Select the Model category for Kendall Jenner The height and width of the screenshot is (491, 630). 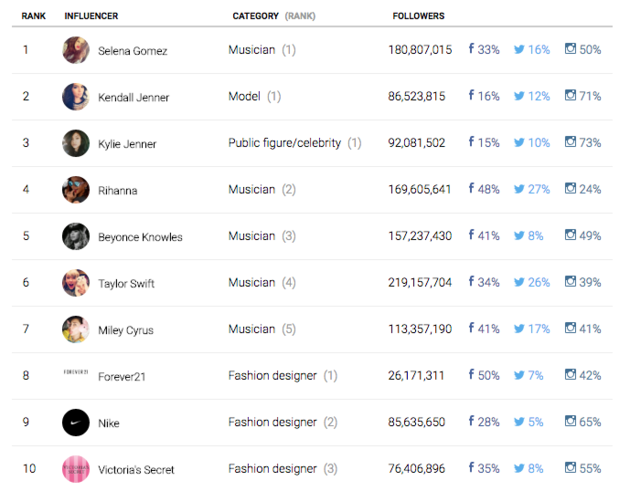pyautogui.click(x=244, y=96)
